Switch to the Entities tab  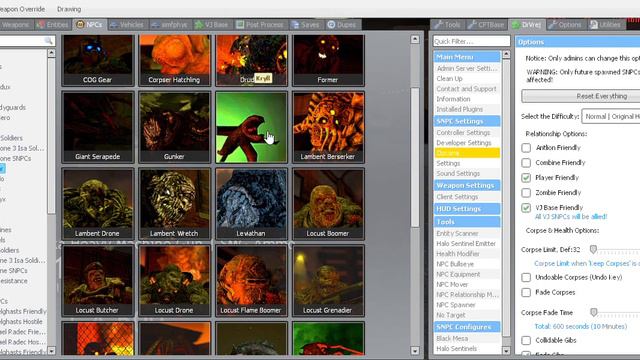click(x=53, y=24)
